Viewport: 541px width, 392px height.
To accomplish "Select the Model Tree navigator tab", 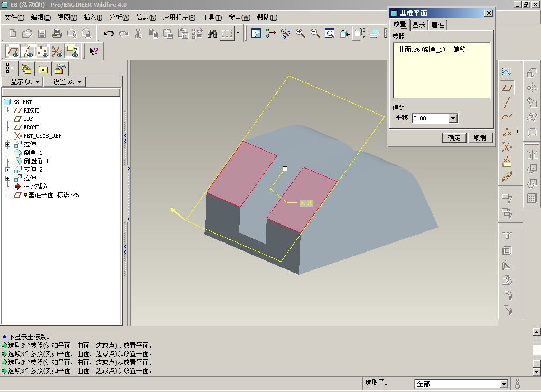I will (10, 68).
